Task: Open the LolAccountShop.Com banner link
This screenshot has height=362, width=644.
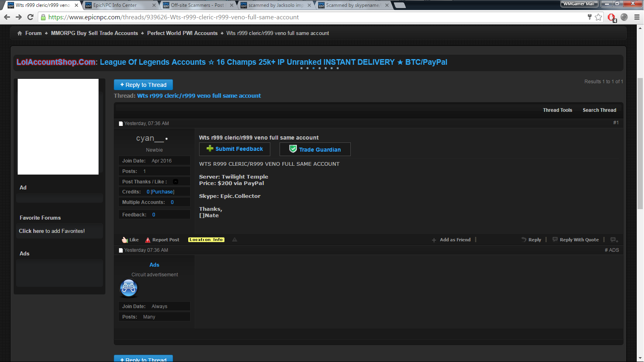Action: click(x=232, y=62)
